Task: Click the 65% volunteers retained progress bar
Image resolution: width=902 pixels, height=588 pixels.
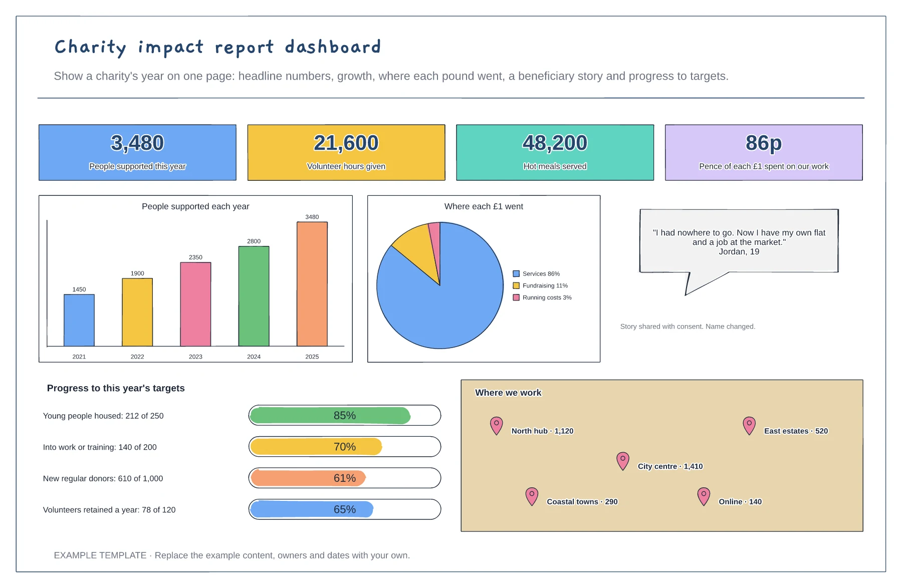Action: coord(345,509)
